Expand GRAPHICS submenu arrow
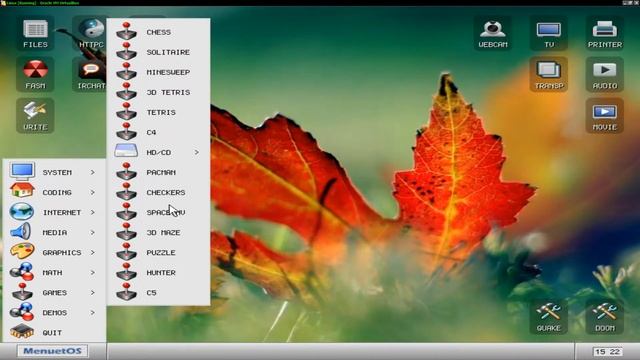 click(x=93, y=252)
